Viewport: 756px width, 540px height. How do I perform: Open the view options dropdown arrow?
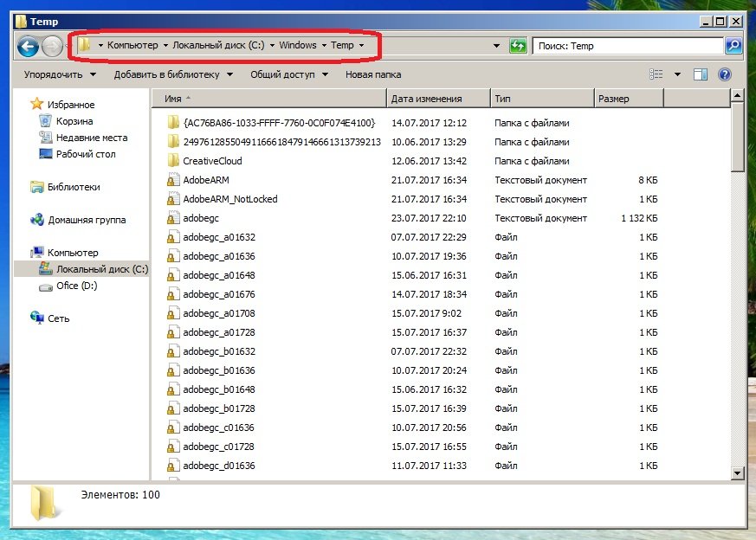(677, 74)
